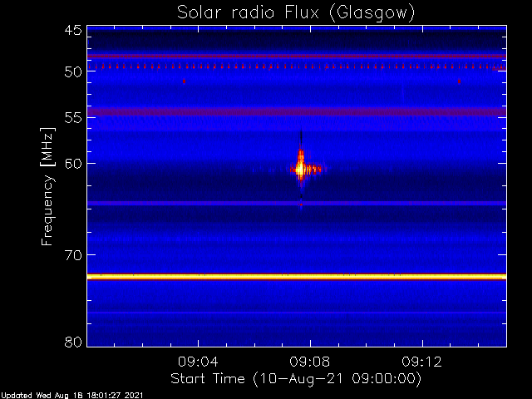Viewport: 532px width, 399px height.
Task: Click the 55 frequency tick label
Action: pos(73,118)
